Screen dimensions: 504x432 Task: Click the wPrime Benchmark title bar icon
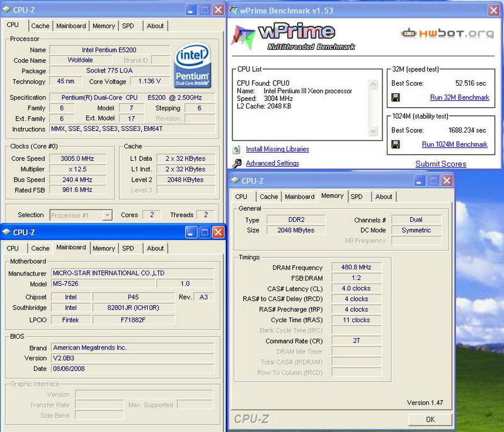pos(233,10)
